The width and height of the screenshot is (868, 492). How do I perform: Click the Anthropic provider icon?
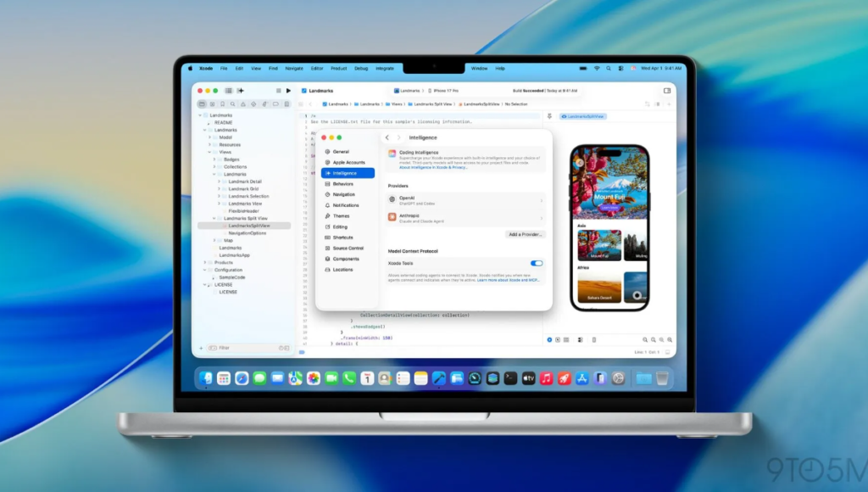click(392, 217)
